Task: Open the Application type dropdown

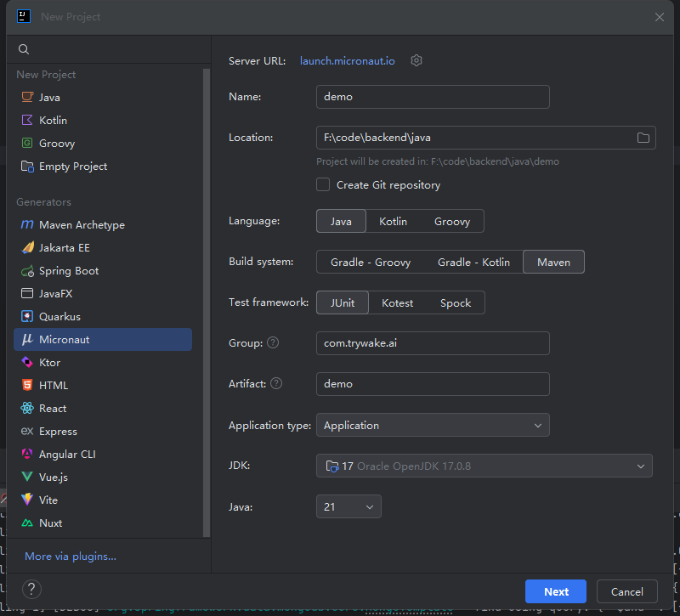Action: tap(433, 425)
